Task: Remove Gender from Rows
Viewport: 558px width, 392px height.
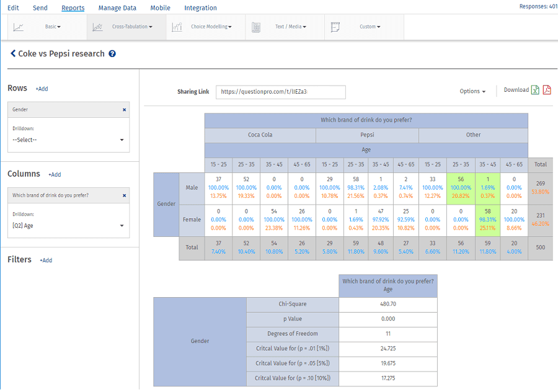Action: [x=124, y=110]
